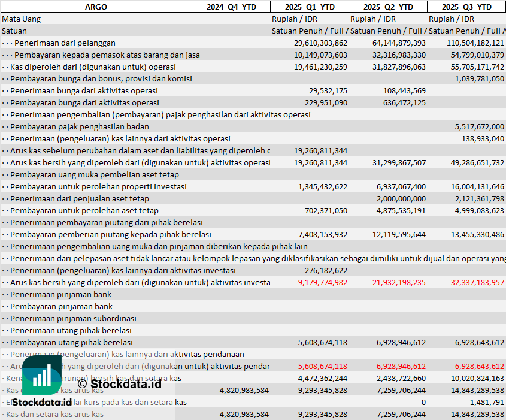Viewport: 506px width, 420px height.
Task: Click the red value -21,932,198,235
Action: pos(398,282)
